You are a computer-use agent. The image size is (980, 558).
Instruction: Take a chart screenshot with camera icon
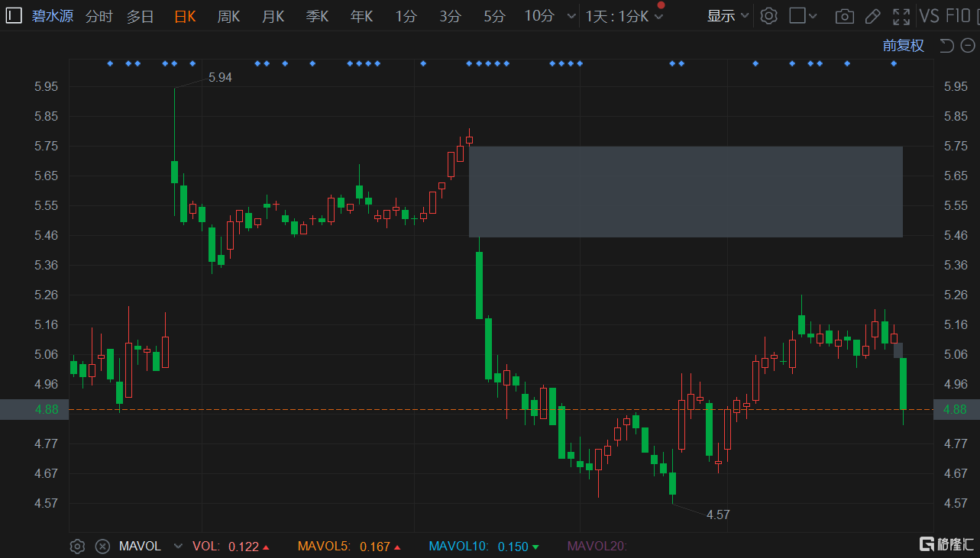(844, 16)
